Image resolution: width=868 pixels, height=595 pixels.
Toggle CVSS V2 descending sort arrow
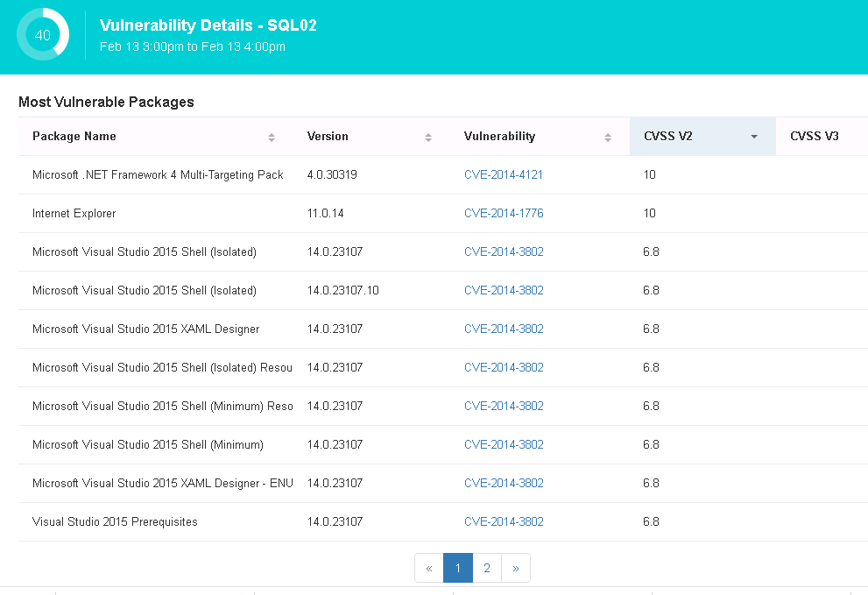753,137
